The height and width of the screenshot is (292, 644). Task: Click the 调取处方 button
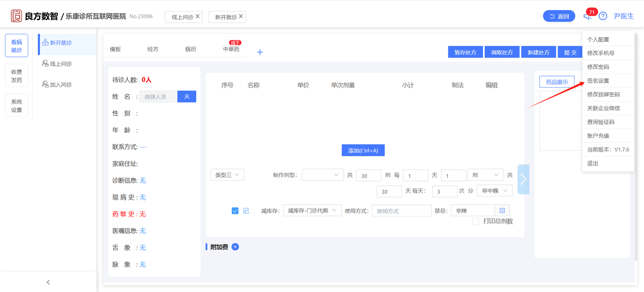(x=502, y=52)
